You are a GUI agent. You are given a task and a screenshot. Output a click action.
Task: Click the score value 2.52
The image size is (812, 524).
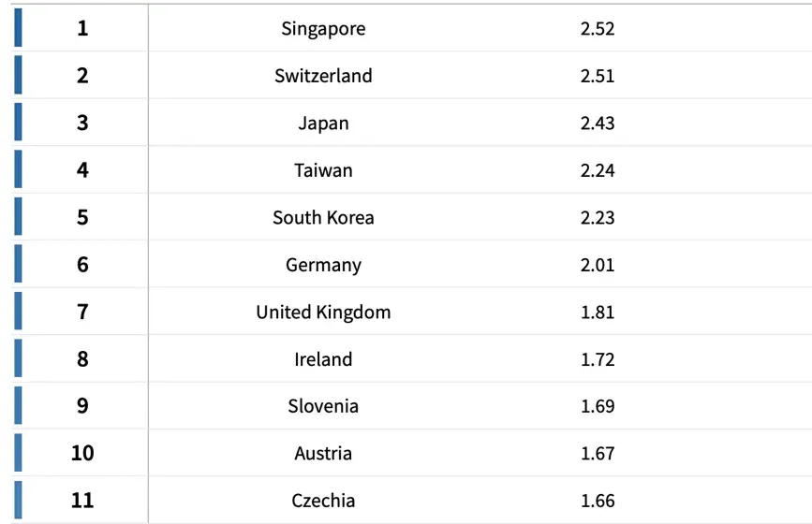click(598, 29)
